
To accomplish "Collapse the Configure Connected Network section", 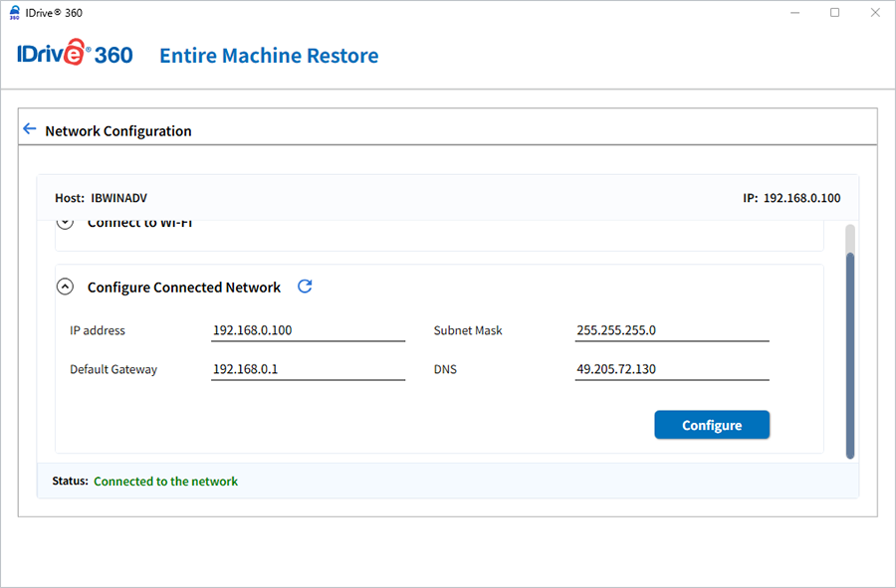I will click(x=65, y=287).
